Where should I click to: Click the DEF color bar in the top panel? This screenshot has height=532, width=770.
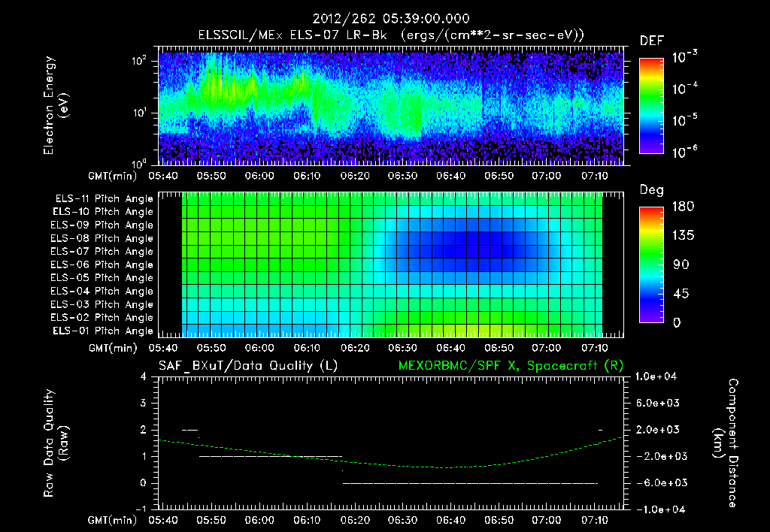[x=651, y=105]
